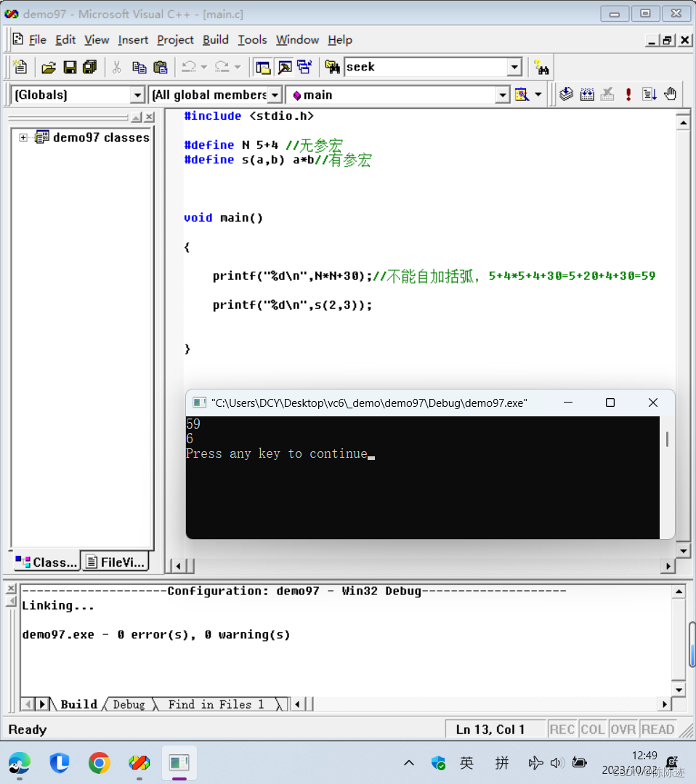696x784 pixels.
Task: Open Visual C++ taskbar icon
Action: (139, 763)
